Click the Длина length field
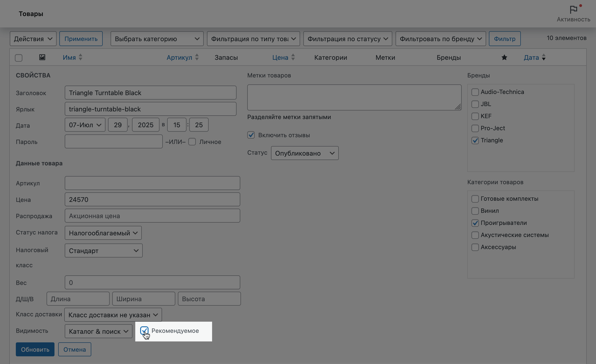 coord(78,299)
